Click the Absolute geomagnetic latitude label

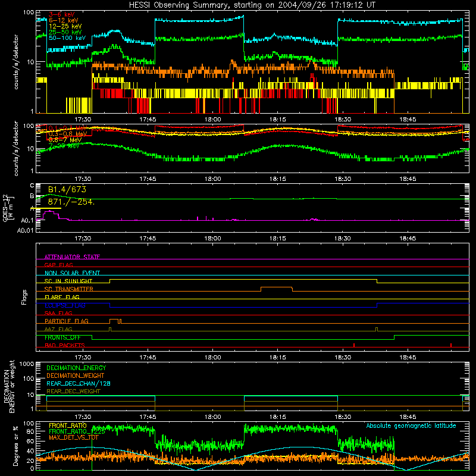click(411, 426)
